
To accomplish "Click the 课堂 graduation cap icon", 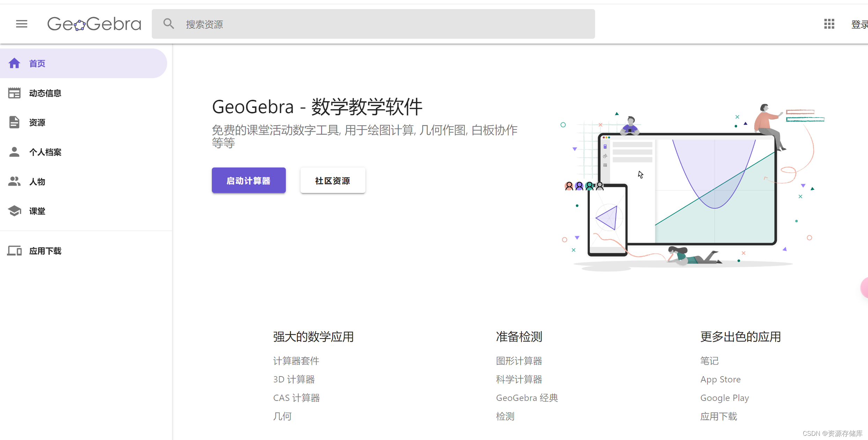I will 14,211.
